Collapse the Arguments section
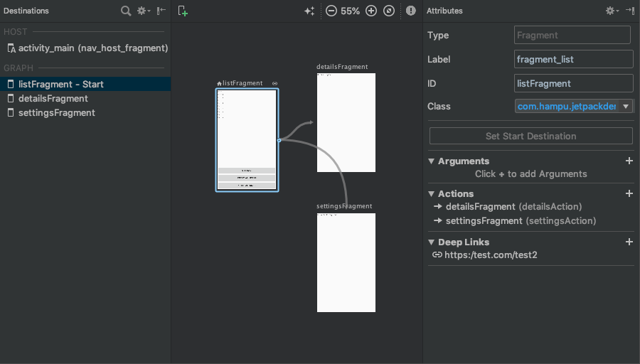 tap(432, 161)
